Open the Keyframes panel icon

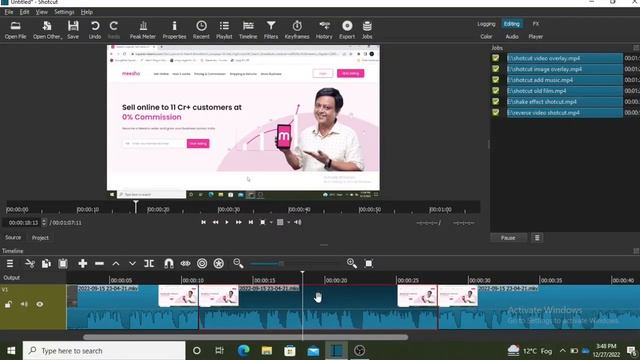(297, 30)
